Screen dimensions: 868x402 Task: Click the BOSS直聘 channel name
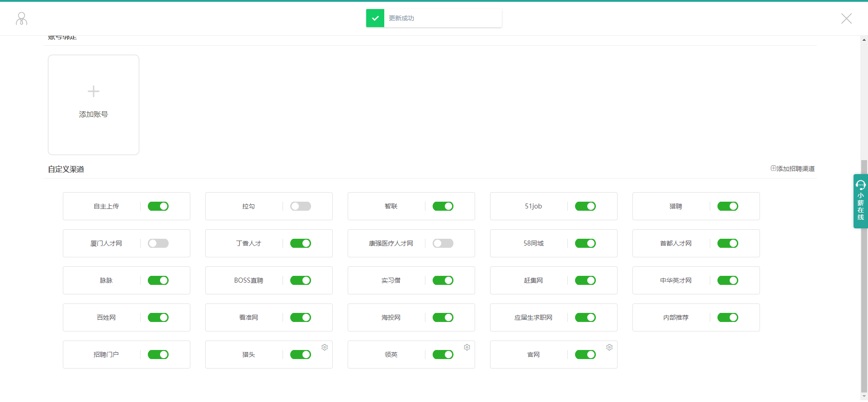tap(249, 280)
